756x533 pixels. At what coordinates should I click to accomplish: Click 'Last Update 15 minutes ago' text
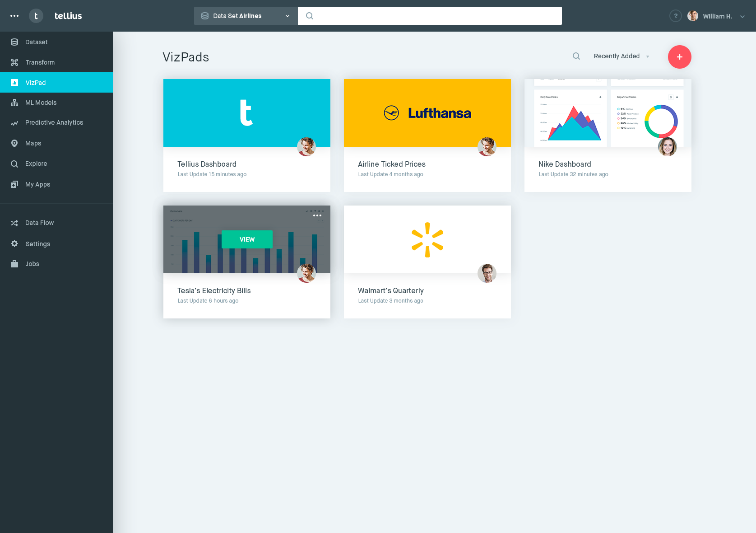point(212,174)
